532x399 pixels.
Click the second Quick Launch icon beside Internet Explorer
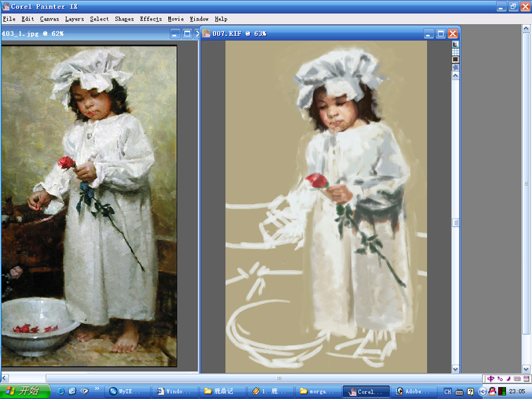pyautogui.click(x=72, y=391)
